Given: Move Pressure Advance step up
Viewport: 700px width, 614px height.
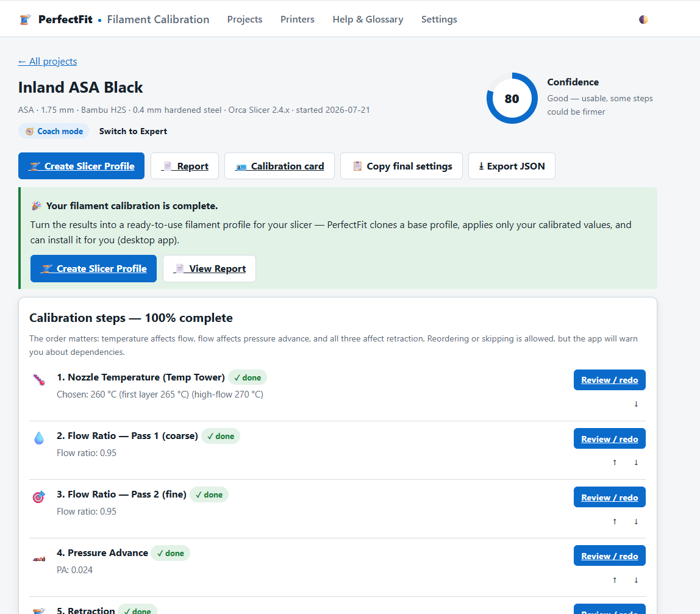Looking at the screenshot, I should (615, 580).
